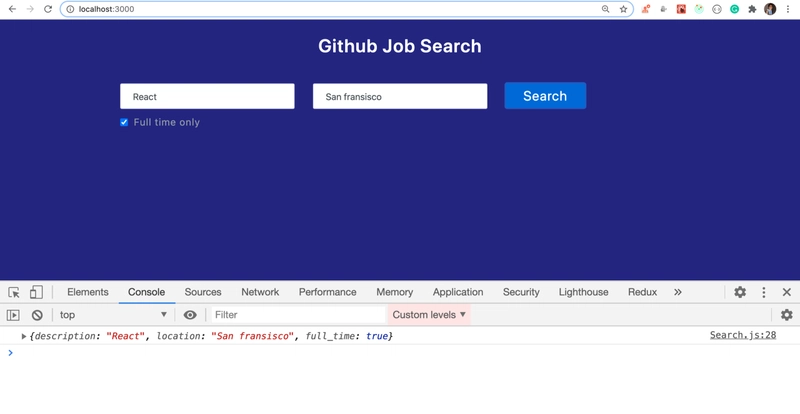Select the Console tab

tap(146, 292)
